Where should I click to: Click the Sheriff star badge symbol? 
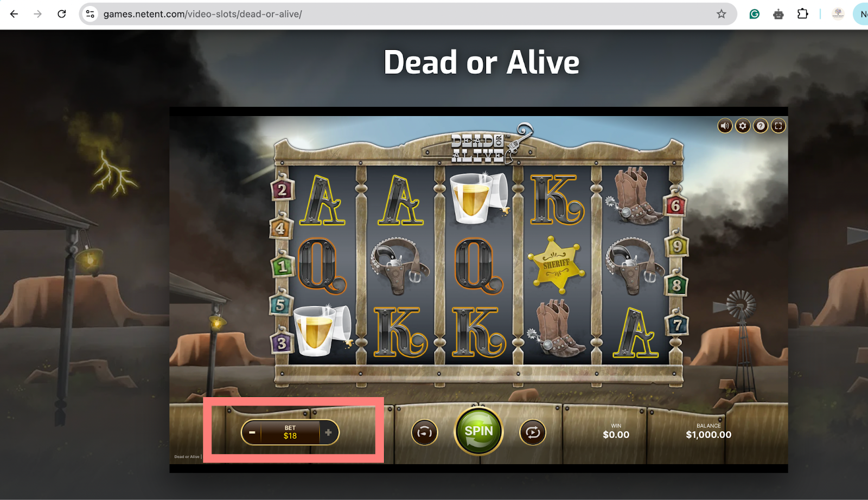click(x=557, y=264)
